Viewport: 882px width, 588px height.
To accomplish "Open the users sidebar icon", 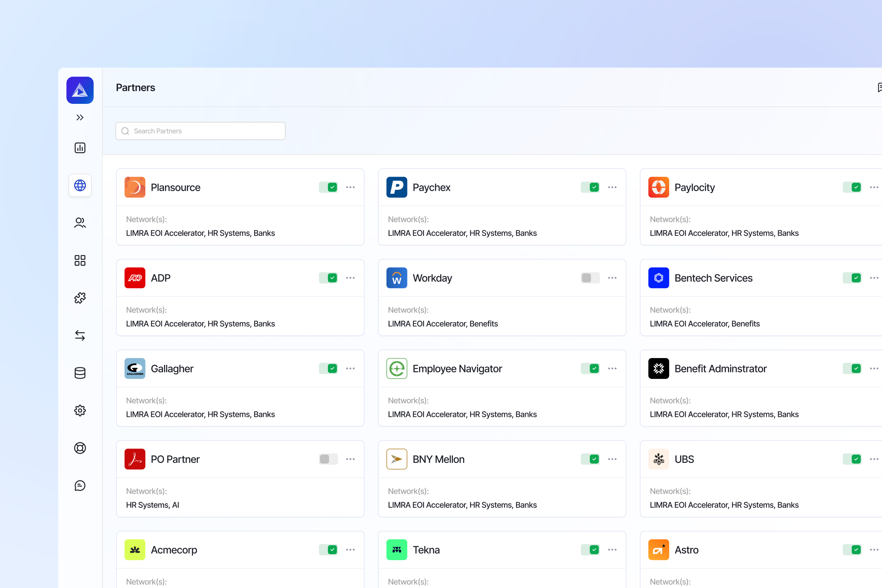I will click(x=80, y=223).
